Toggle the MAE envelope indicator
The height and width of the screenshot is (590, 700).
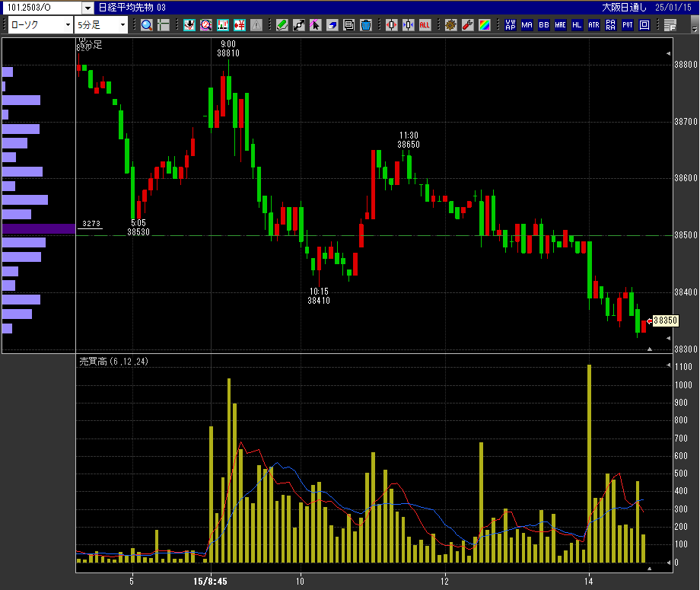point(560,25)
